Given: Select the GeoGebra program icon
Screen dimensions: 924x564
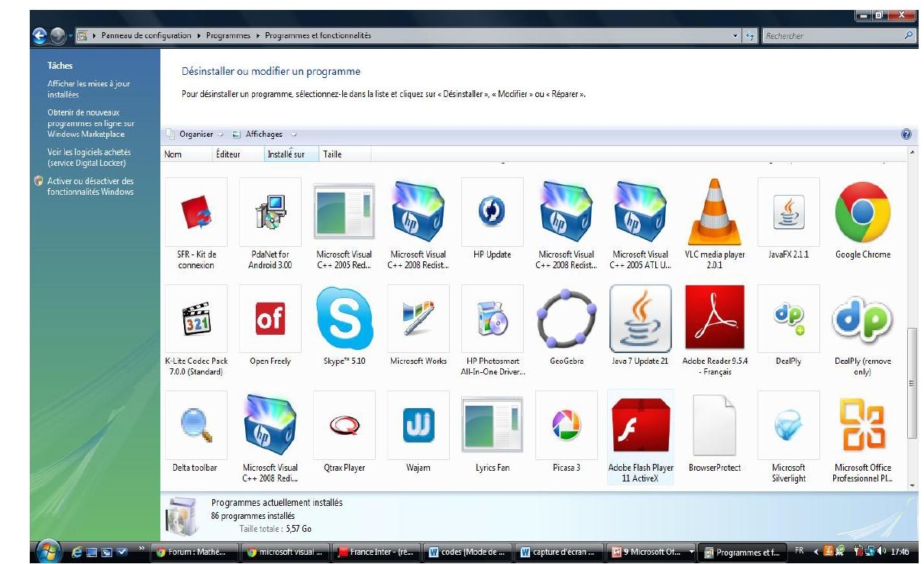Looking at the screenshot, I should point(567,317).
